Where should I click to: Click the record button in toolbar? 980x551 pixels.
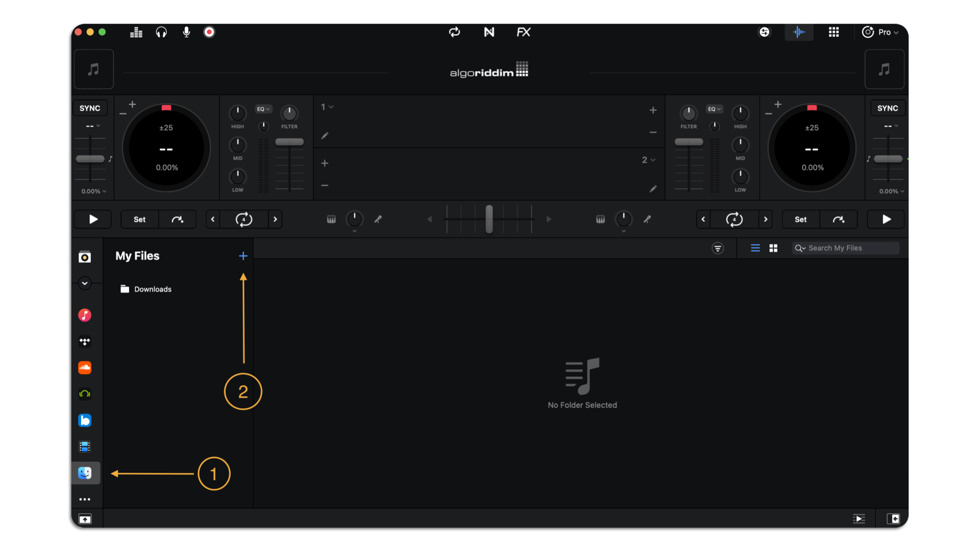210,32
